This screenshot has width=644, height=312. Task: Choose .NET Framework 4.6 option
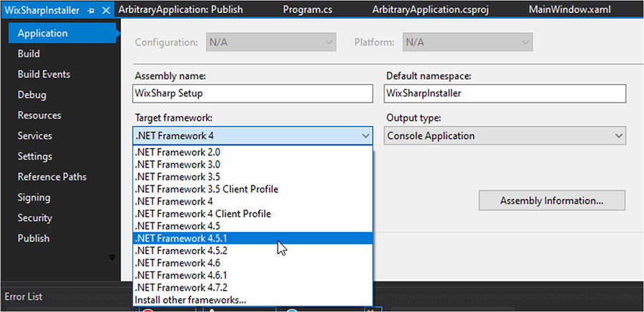click(253, 263)
